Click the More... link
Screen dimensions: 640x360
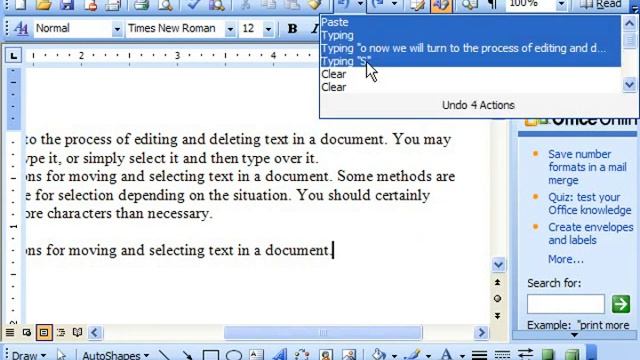coord(565,259)
